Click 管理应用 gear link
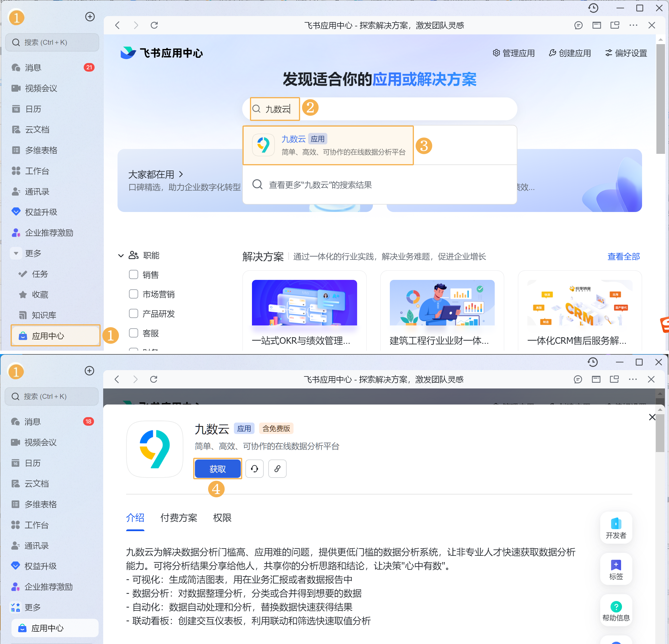669x644 pixels. click(x=514, y=53)
